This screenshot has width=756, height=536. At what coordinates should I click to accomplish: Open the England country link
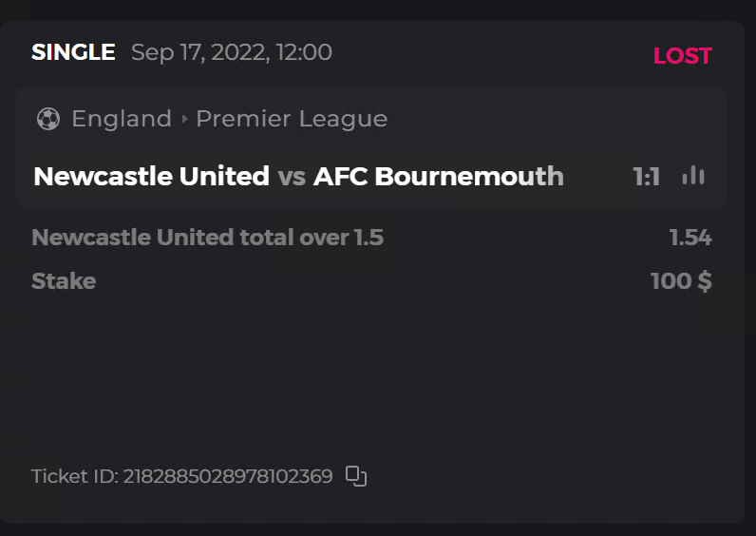pyautogui.click(x=122, y=119)
